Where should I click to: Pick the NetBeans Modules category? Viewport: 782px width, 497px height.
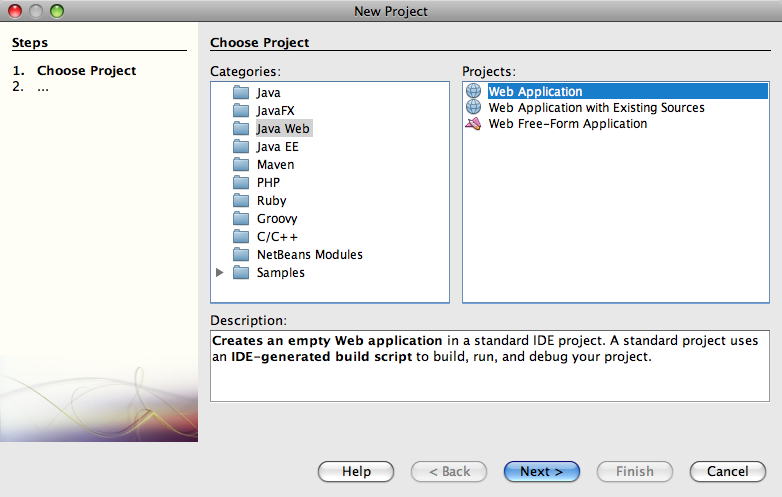tap(309, 255)
